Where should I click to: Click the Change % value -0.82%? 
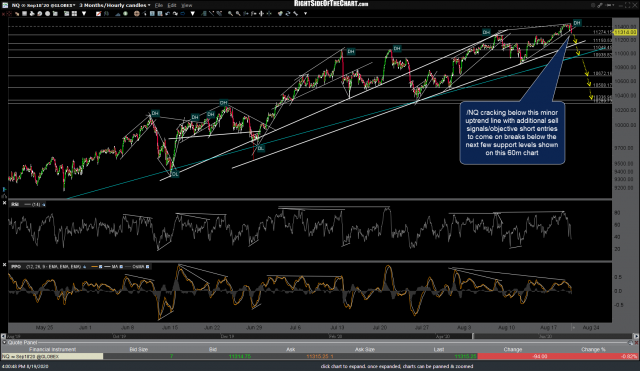(x=629, y=356)
